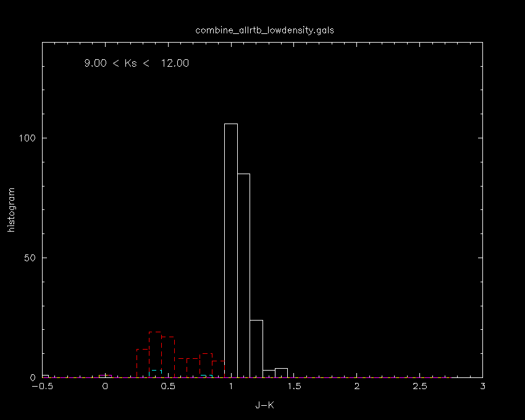Click the cyan dashed bar near 0.4
The width and height of the screenshot is (525, 420).
pyautogui.click(x=156, y=374)
